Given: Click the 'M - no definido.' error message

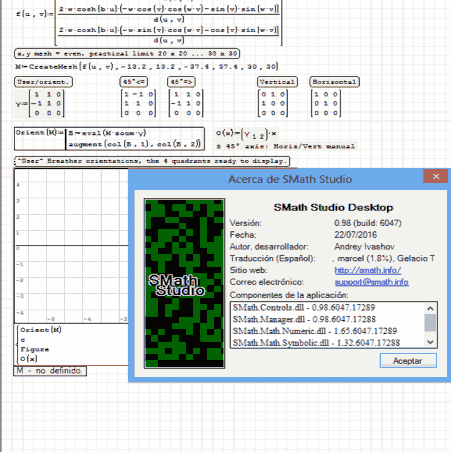Looking at the screenshot, I should (50, 371).
